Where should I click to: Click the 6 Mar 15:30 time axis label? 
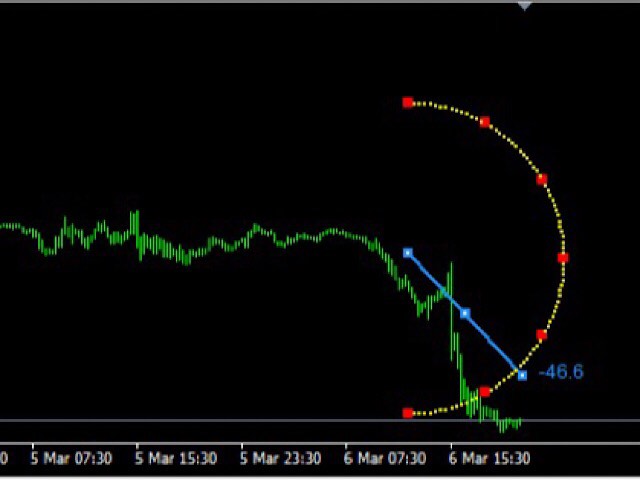tap(489, 458)
